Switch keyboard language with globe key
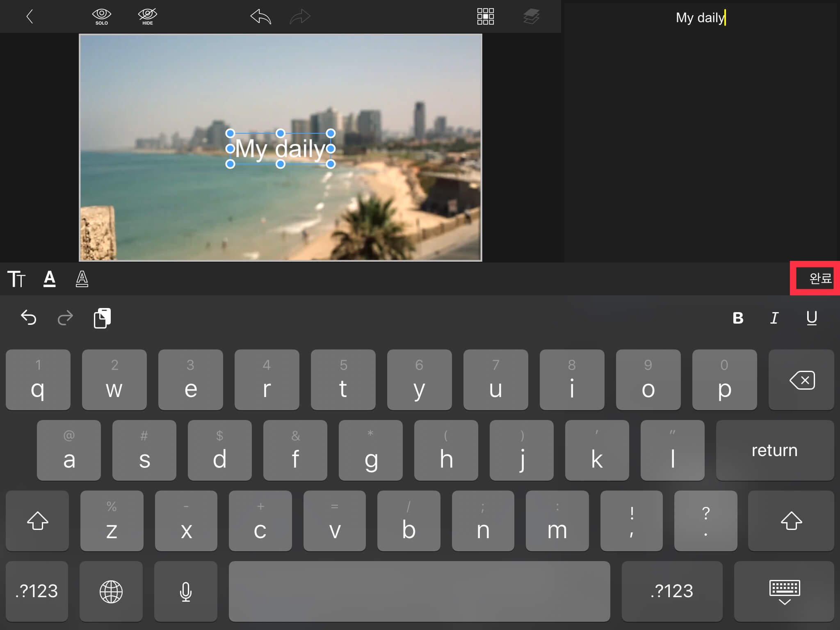The height and width of the screenshot is (630, 840). tap(111, 591)
